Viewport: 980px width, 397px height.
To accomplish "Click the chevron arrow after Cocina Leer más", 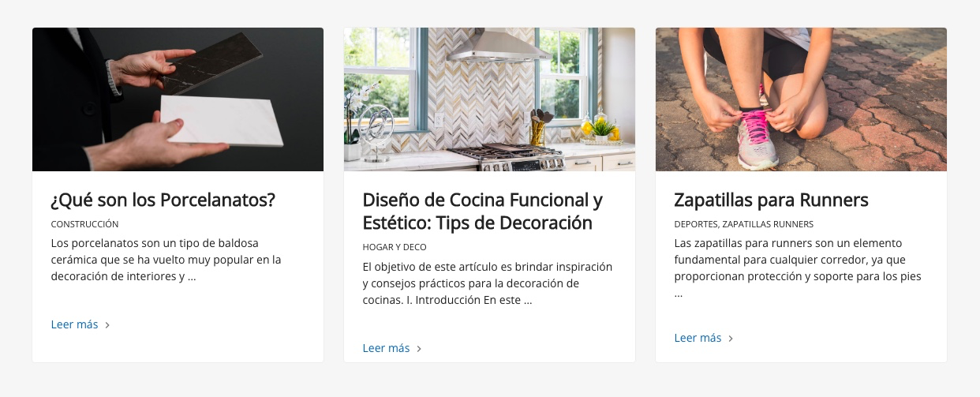I will point(419,349).
